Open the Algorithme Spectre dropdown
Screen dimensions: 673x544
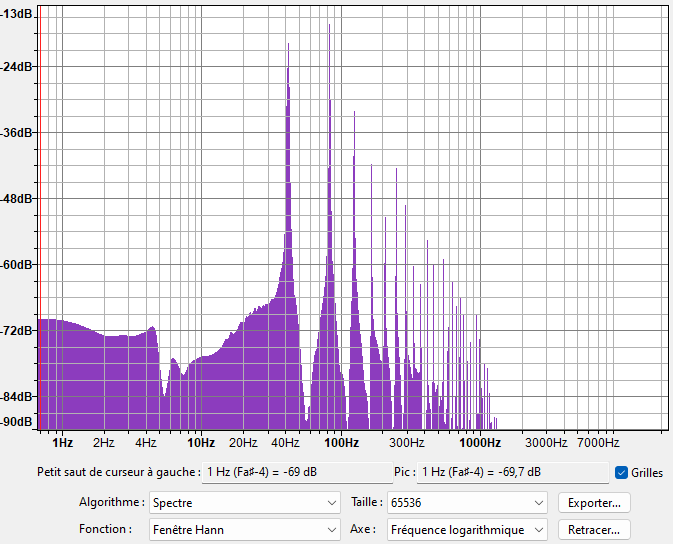(245, 503)
